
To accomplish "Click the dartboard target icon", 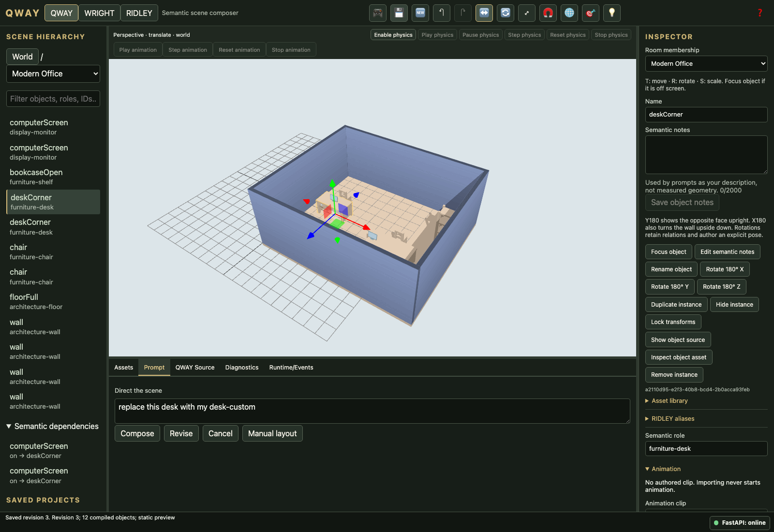I will click(x=591, y=13).
